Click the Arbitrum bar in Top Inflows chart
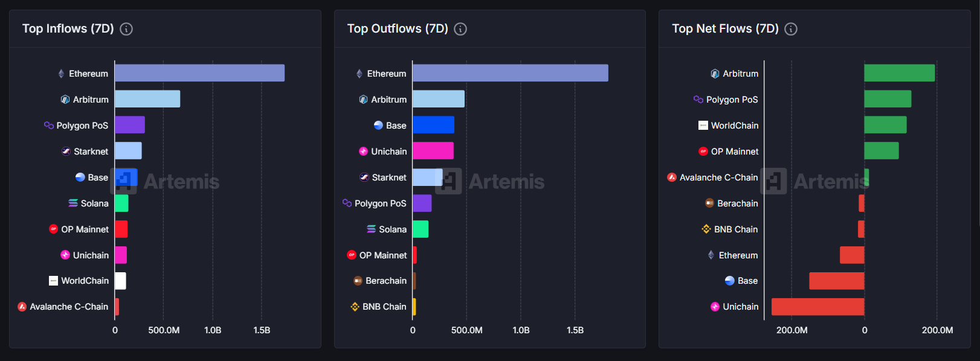Image resolution: width=980 pixels, height=361 pixels. (x=147, y=99)
